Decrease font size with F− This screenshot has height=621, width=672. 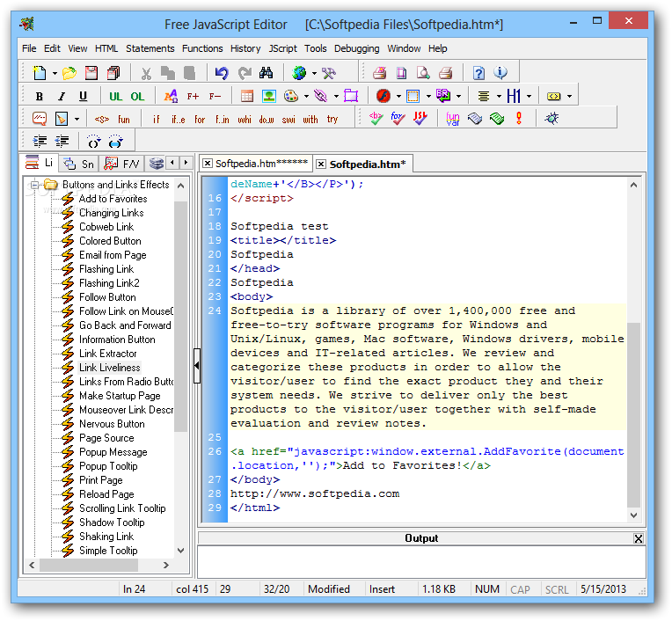point(215,97)
